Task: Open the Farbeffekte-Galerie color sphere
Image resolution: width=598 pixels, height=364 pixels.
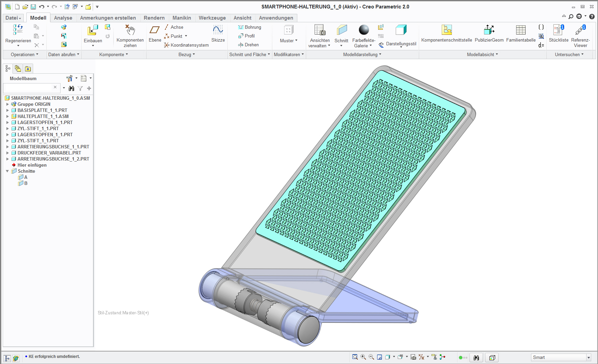Action: coord(364,30)
